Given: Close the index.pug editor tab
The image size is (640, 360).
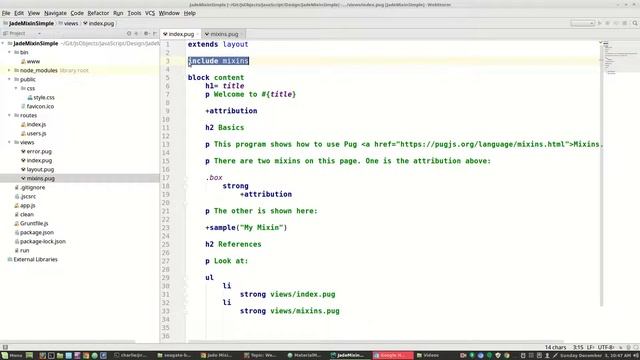Looking at the screenshot, I should coord(198,34).
